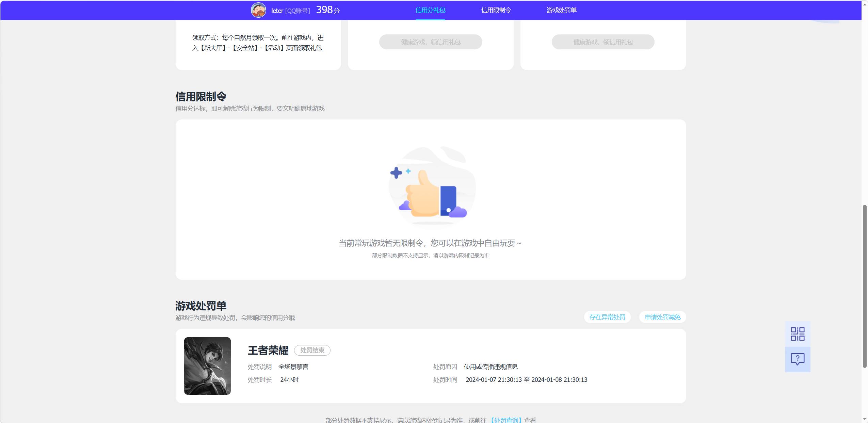The height and width of the screenshot is (423, 868).
Task: Open the help question chat icon
Action: tap(798, 359)
